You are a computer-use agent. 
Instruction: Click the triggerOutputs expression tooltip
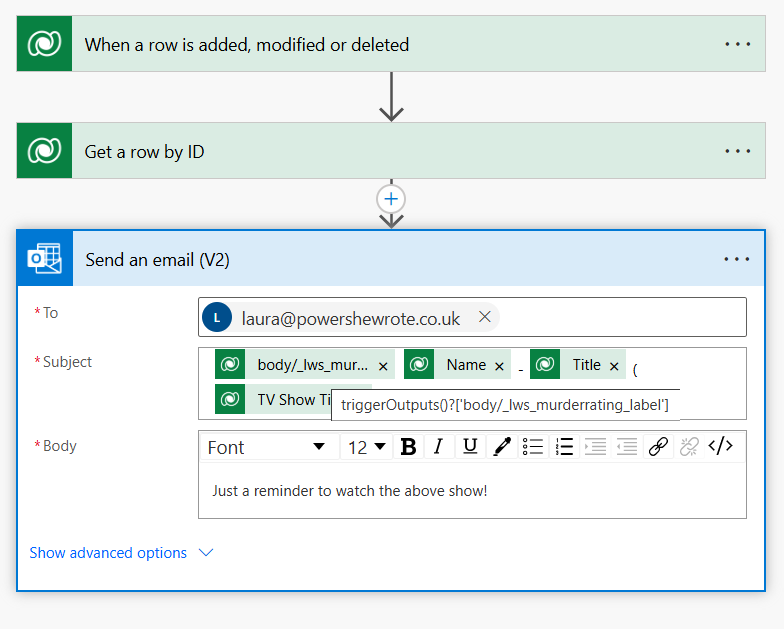click(505, 404)
